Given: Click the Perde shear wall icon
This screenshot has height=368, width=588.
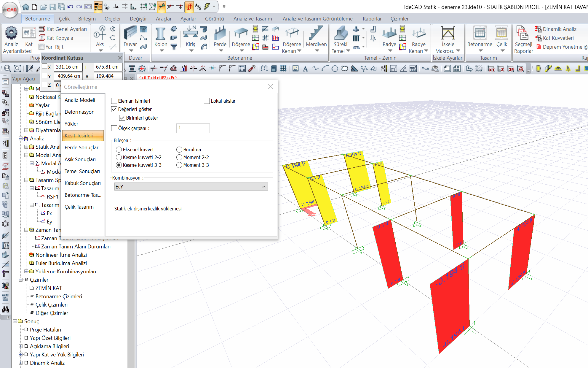Looking at the screenshot, I should point(220,34).
